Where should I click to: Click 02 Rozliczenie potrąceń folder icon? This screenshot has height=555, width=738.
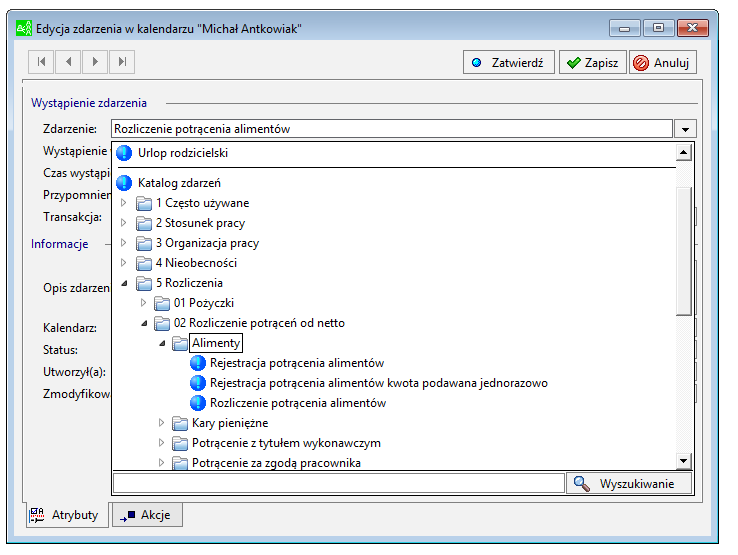[x=162, y=323]
